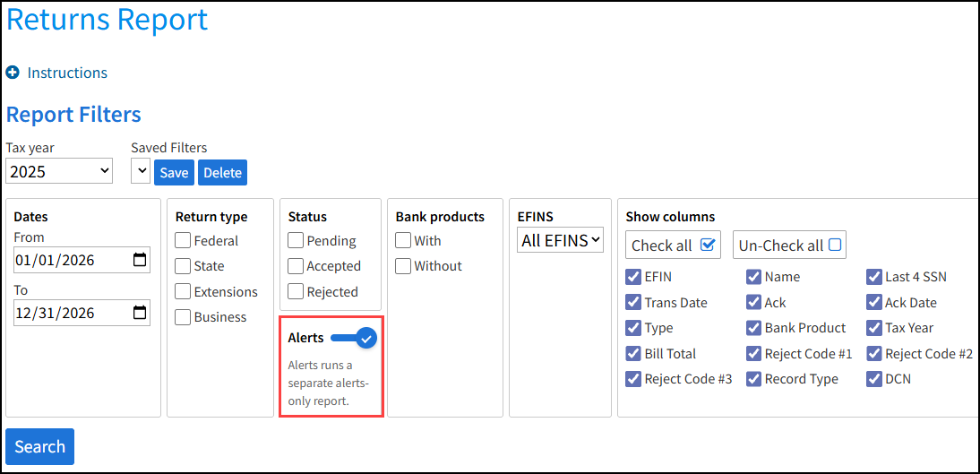The height and width of the screenshot is (474, 980).
Task: Open the To date calendar picker icon
Action: coord(139,313)
